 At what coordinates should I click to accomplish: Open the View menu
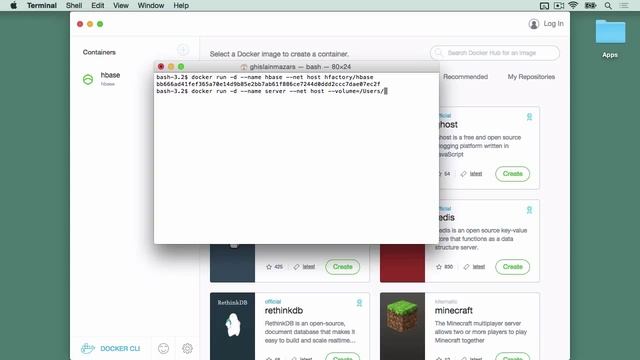pyautogui.click(x=121, y=6)
